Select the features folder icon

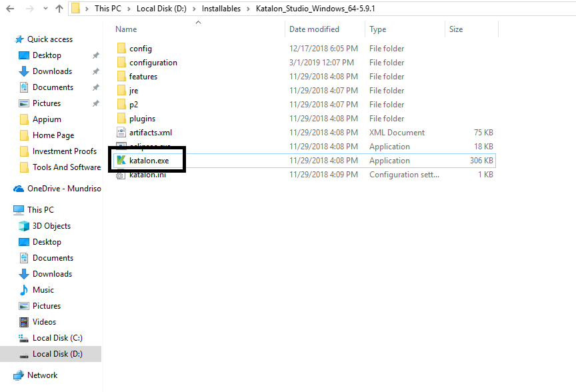[x=121, y=77]
